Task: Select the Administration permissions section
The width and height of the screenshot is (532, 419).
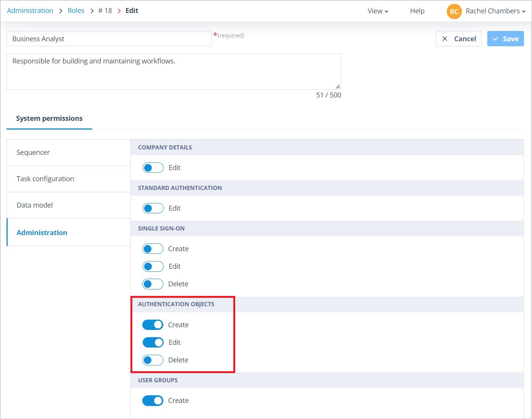Action: [69, 232]
